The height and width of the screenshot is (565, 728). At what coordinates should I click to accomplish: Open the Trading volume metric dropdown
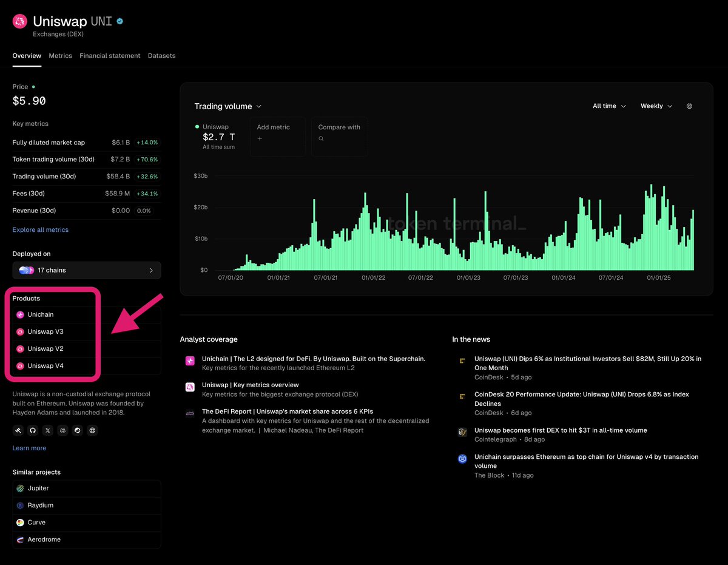[x=228, y=106]
